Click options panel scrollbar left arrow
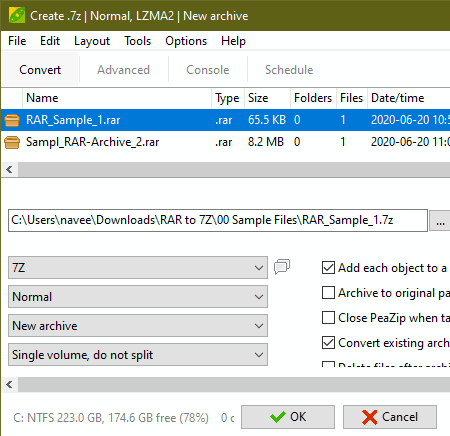 pos(9,384)
